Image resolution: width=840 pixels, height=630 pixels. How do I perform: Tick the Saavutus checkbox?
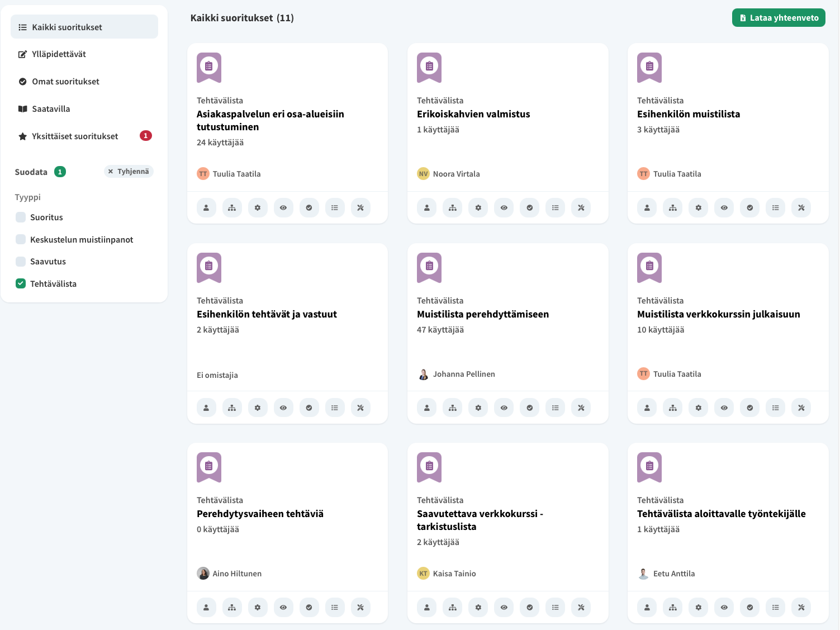pyautogui.click(x=21, y=262)
